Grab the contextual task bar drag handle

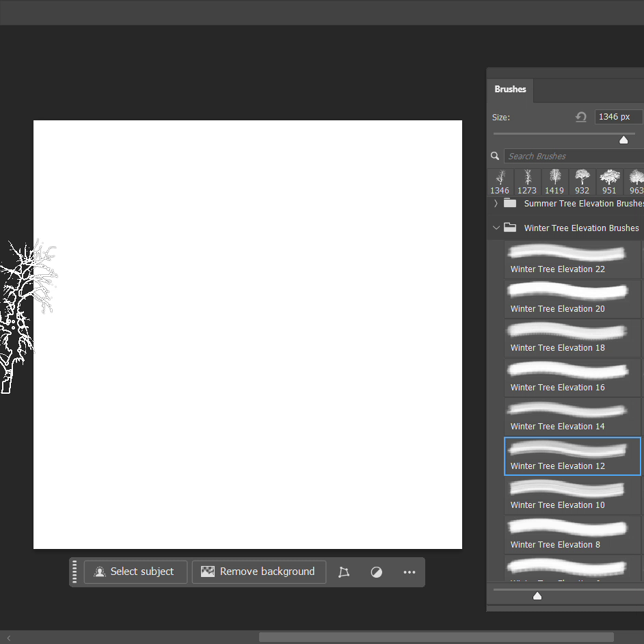pos(75,572)
